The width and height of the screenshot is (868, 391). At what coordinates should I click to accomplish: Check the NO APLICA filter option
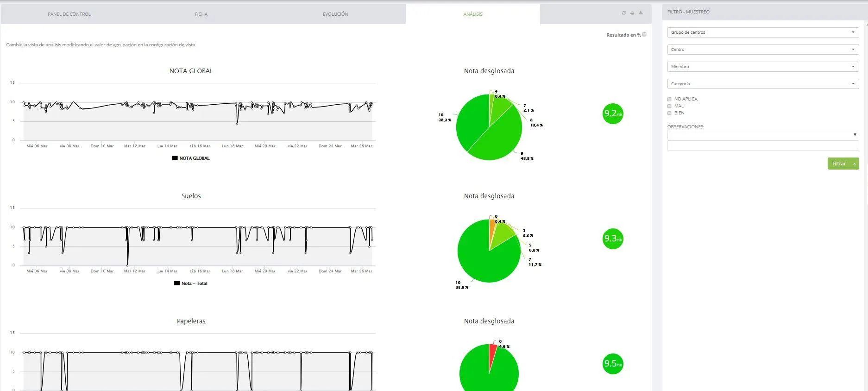point(669,99)
